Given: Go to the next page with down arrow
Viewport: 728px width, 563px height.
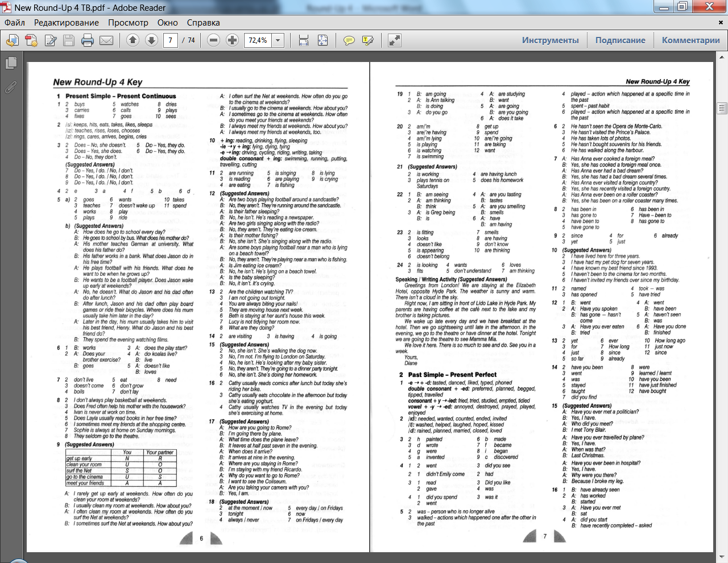Looking at the screenshot, I should point(151,40).
